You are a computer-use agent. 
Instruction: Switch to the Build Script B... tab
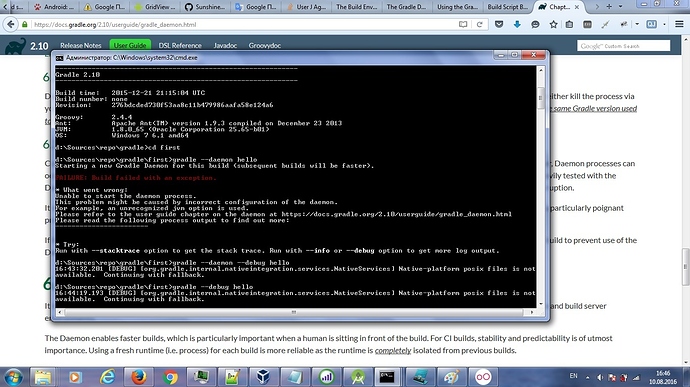pos(507,7)
